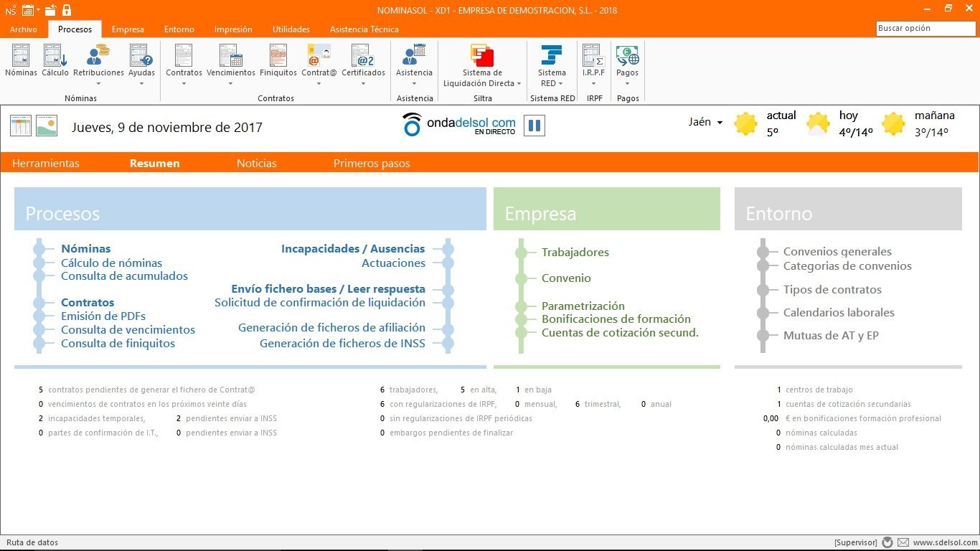Click the sun icon for actual weather
980x551 pixels.
[x=746, y=124]
